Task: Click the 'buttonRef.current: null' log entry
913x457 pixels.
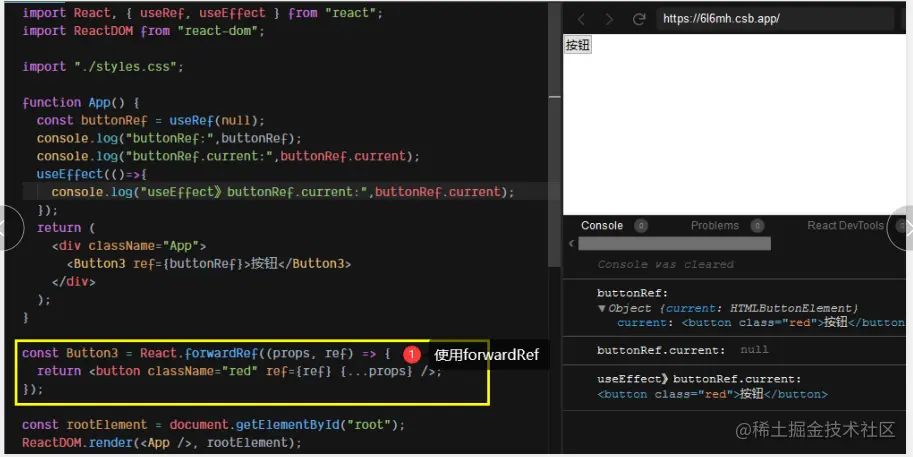Action: pyautogui.click(x=682, y=350)
